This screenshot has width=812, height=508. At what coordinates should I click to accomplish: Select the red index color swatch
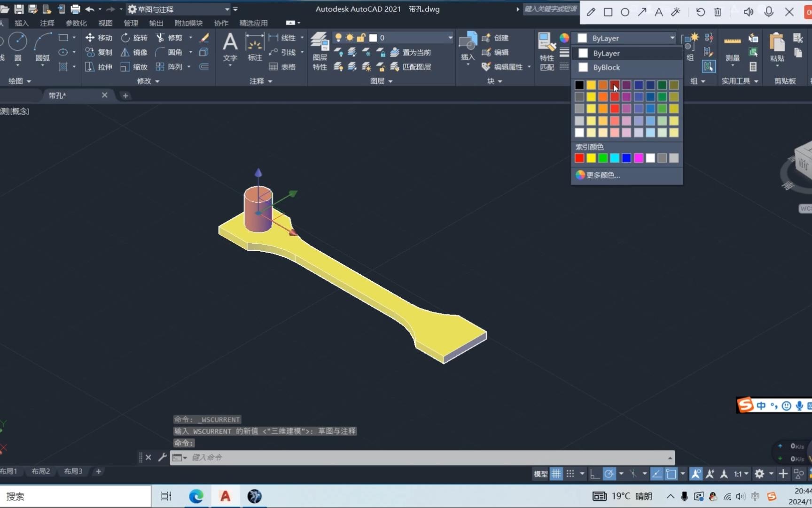(x=579, y=158)
